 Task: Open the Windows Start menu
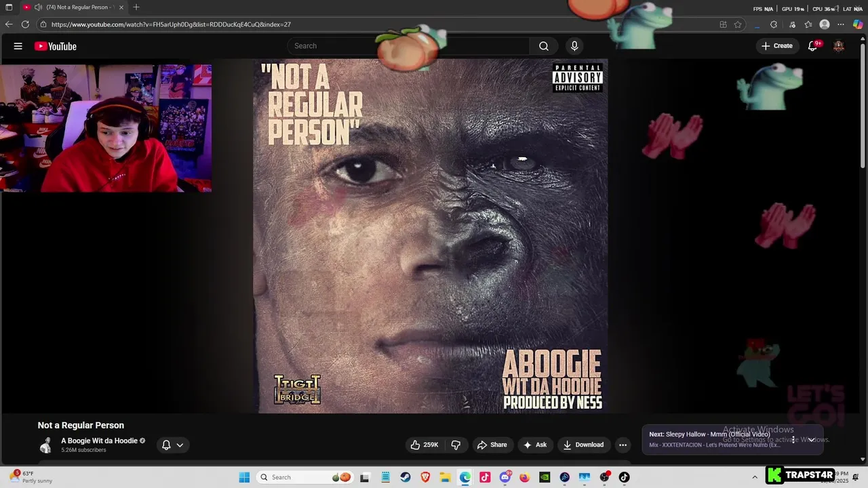pyautogui.click(x=244, y=477)
